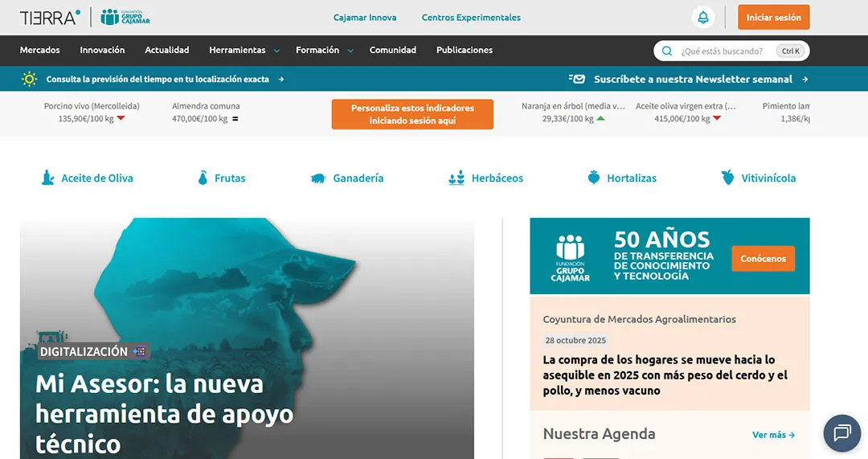
Task: Open Cajamar Innova link
Action: [365, 17]
